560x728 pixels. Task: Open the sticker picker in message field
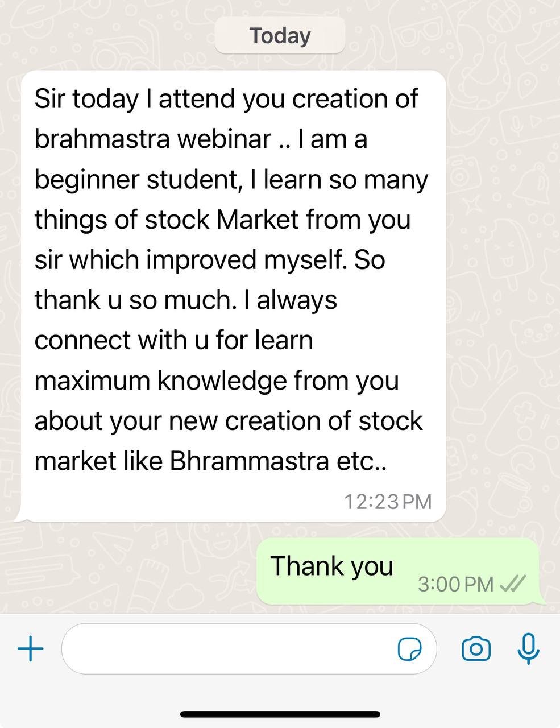coord(409,649)
